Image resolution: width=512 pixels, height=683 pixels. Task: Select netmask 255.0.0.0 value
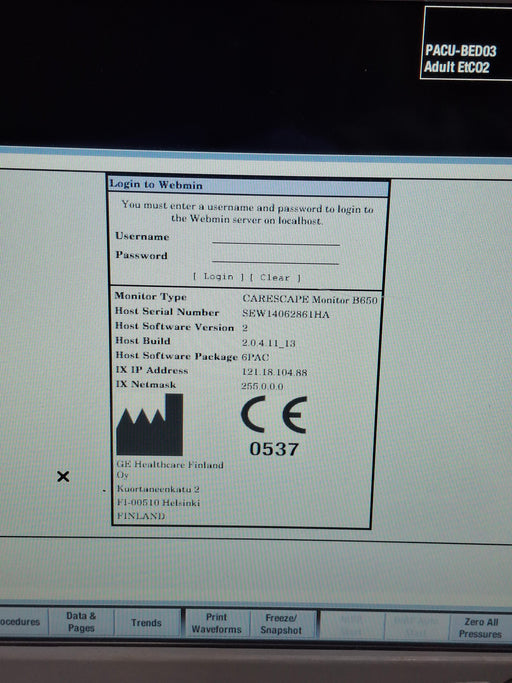tap(262, 386)
